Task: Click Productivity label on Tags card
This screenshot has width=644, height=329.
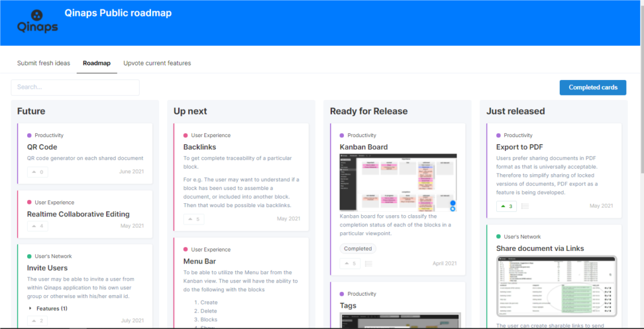Action: click(x=362, y=294)
